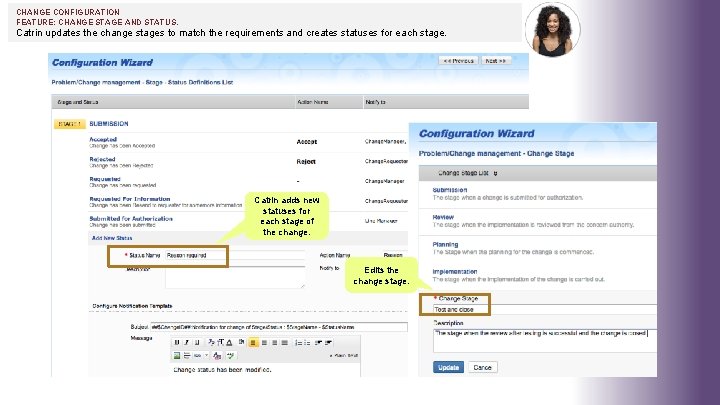720x405 pixels.
Task: Increase indent in the message editor
Action: (328, 343)
